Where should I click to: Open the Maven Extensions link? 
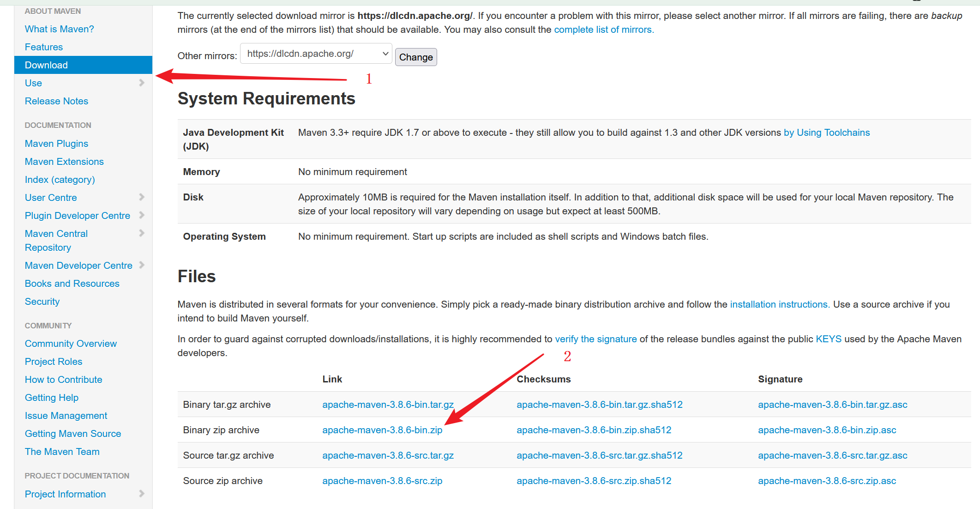point(64,162)
